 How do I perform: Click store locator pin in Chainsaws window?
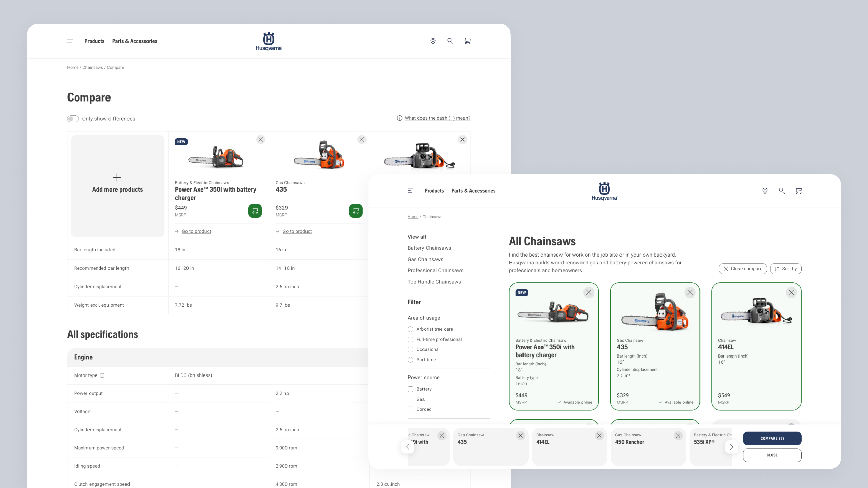tap(765, 191)
